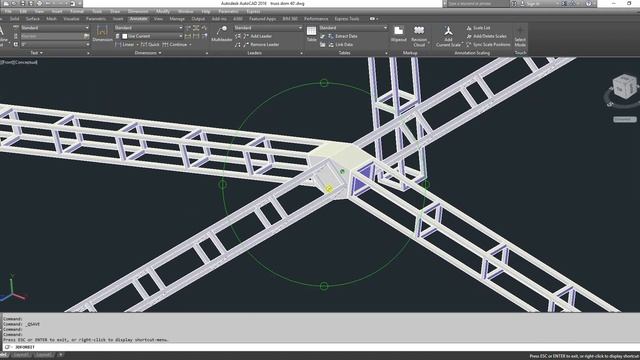Select the Multileader tool
The image size is (640, 360).
pos(222,33)
